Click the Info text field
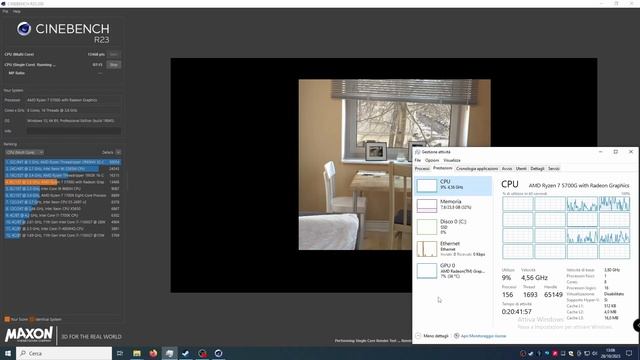 (74, 131)
